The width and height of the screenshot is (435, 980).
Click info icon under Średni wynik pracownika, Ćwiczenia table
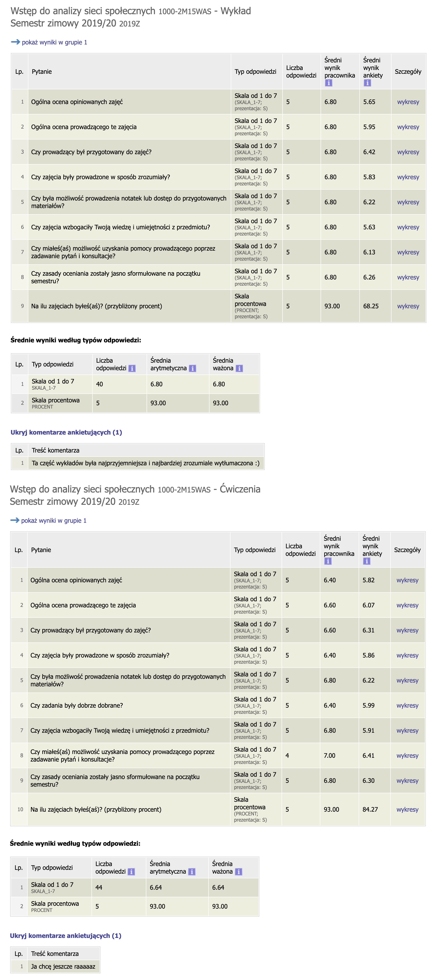point(328,561)
